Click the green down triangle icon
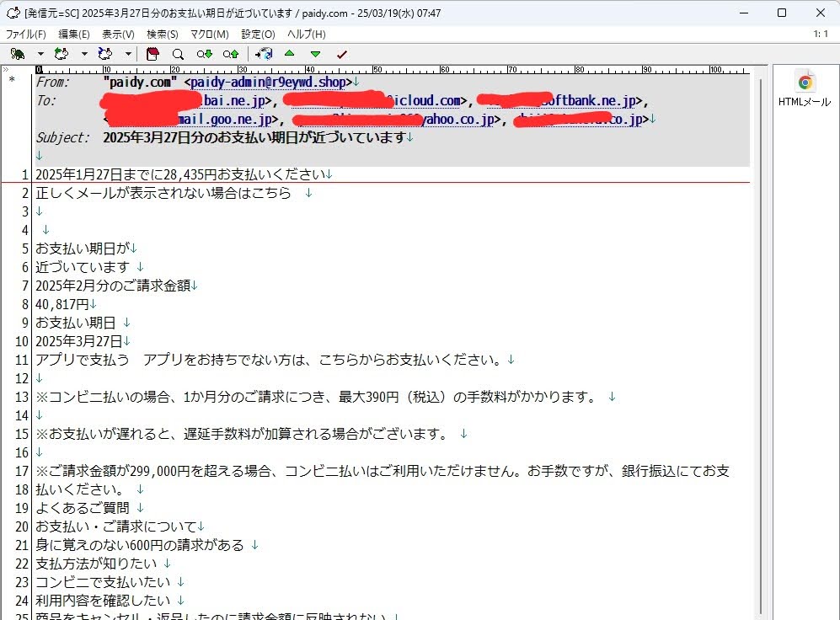The image size is (840, 620). pos(315,54)
